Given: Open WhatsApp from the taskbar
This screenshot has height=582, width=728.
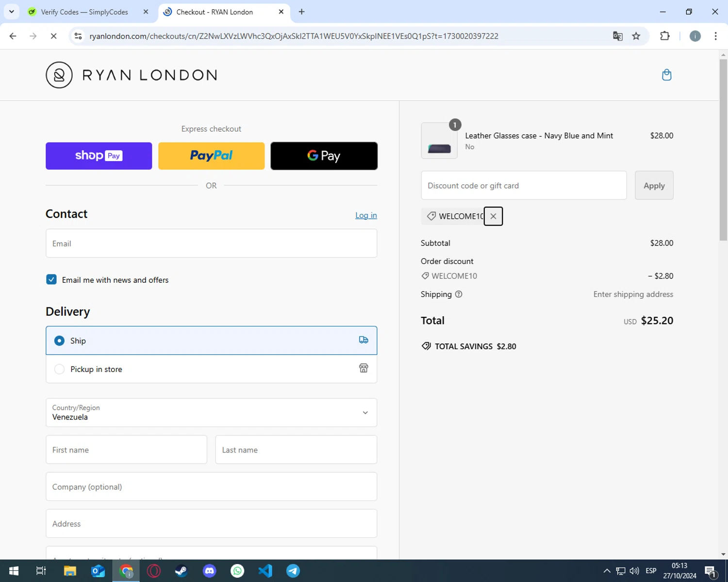Looking at the screenshot, I should (237, 571).
